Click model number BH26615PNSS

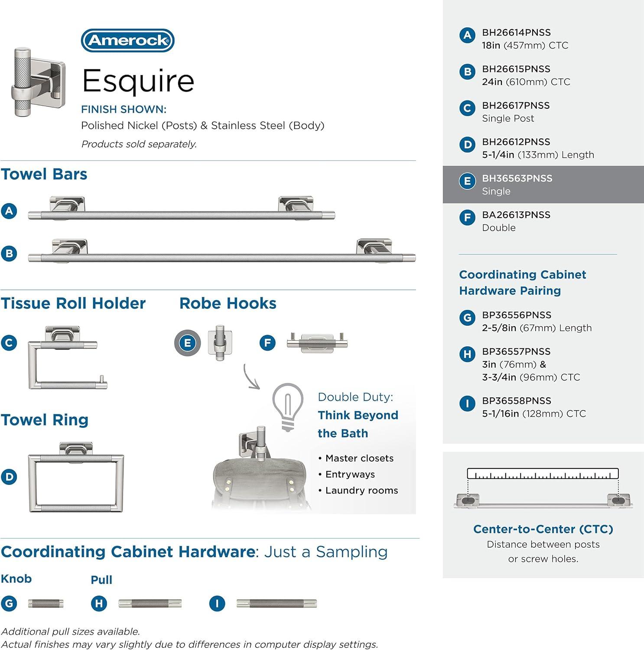point(516,69)
